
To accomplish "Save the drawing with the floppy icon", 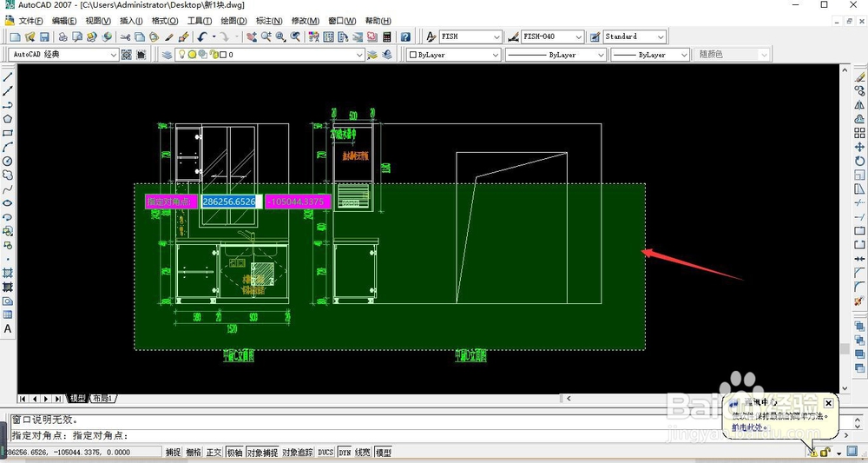I will [x=44, y=37].
